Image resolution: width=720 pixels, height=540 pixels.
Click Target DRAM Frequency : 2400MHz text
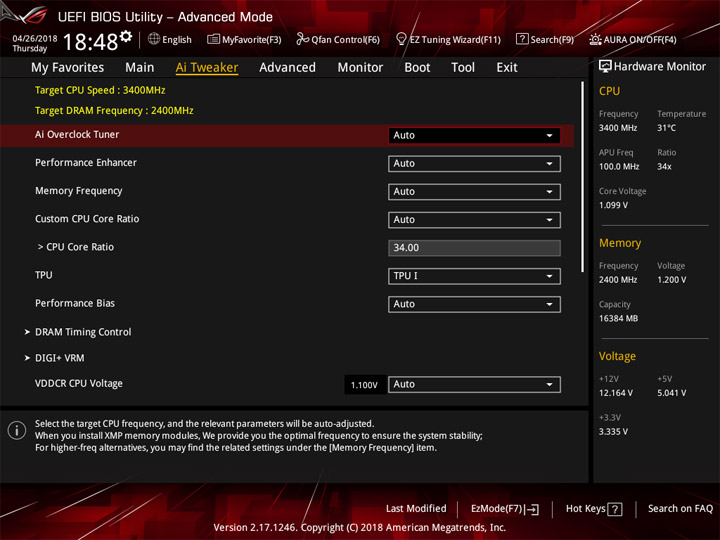(x=114, y=111)
